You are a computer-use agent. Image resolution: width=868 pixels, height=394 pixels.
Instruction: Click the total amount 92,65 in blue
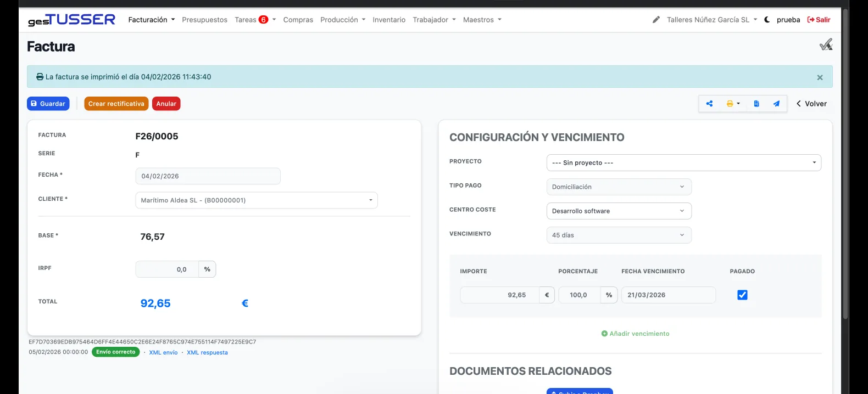click(x=155, y=303)
